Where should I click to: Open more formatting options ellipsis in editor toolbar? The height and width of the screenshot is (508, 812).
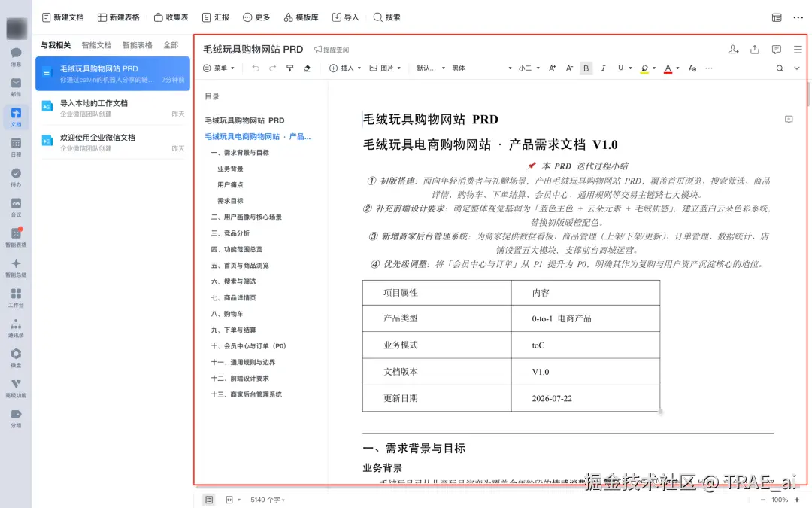709,68
